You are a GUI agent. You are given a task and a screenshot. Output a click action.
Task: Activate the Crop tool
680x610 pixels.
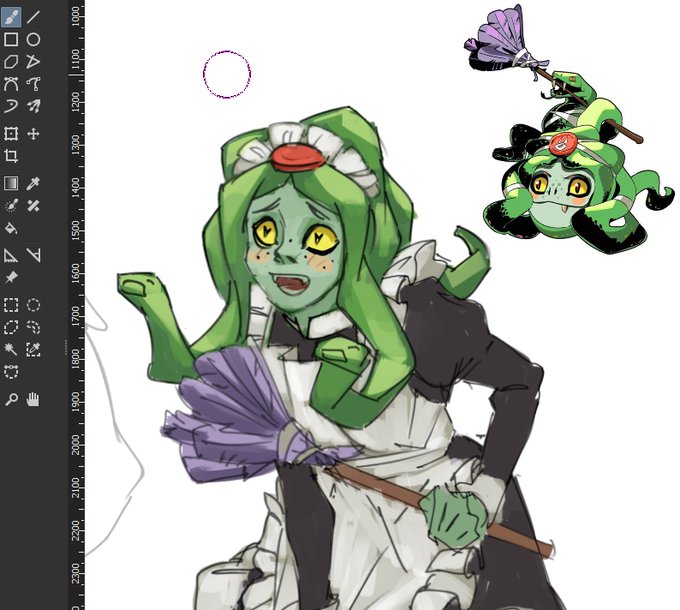(x=11, y=156)
